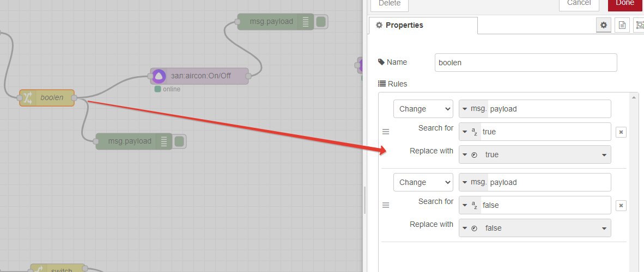Select the boolen change node
The image size is (644, 272).
coord(47,97)
